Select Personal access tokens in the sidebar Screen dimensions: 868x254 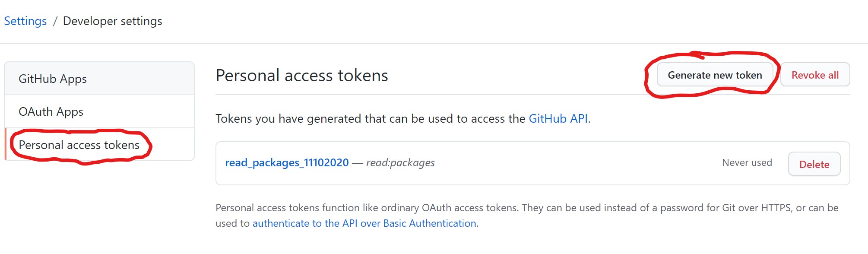(99, 145)
